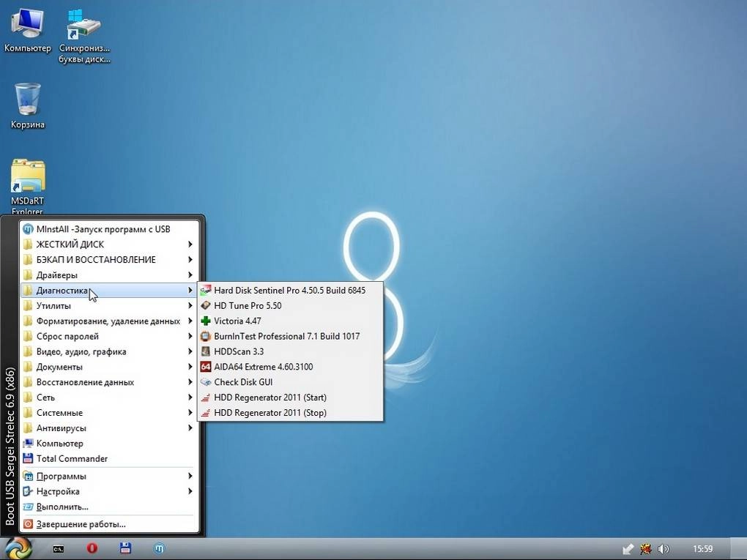The width and height of the screenshot is (747, 560).
Task: Launch AIDA64 Extreme 4.60.3100
Action: [290, 367]
